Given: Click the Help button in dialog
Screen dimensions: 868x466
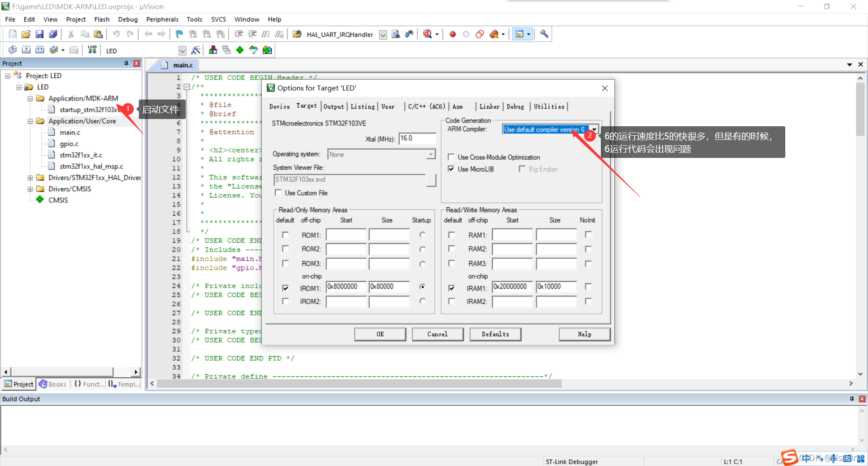Looking at the screenshot, I should click(585, 334).
